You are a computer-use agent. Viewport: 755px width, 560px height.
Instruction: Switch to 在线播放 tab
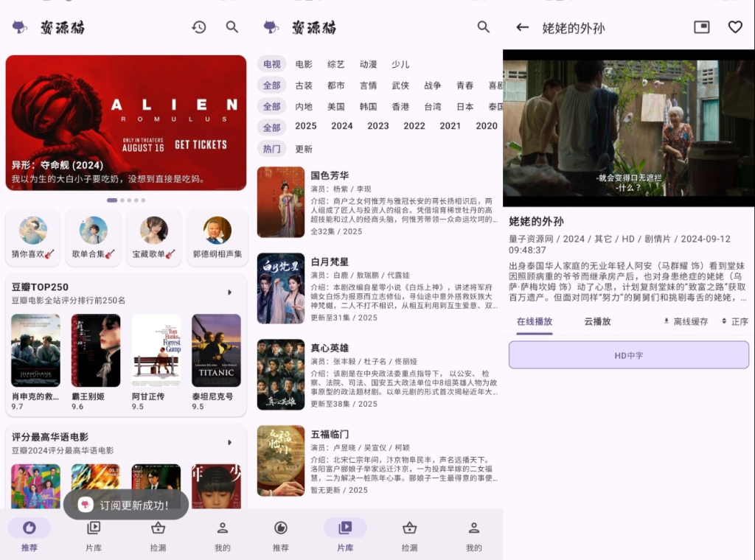[x=535, y=321]
